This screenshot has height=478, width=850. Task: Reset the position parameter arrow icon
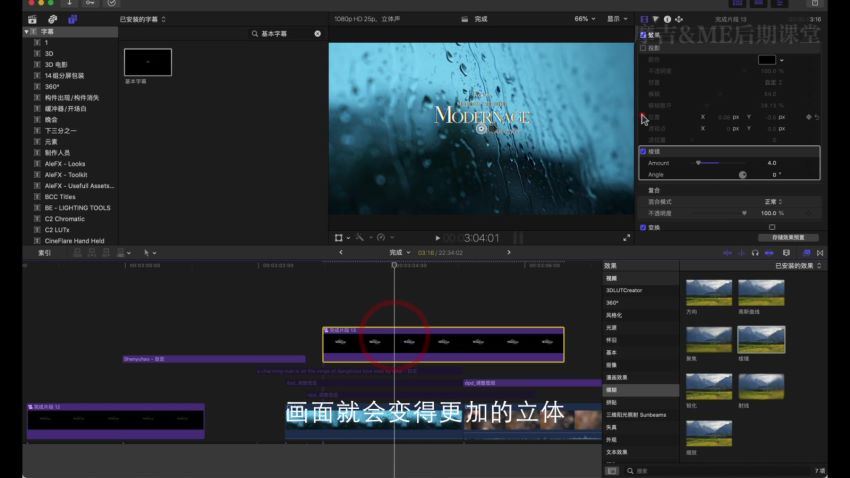[x=816, y=117]
